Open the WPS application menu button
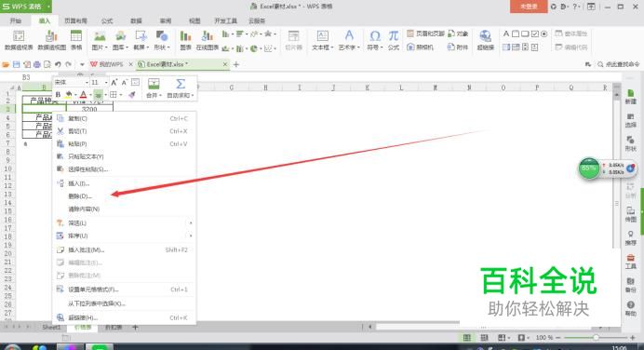This screenshot has height=350, width=644. tap(26, 7)
